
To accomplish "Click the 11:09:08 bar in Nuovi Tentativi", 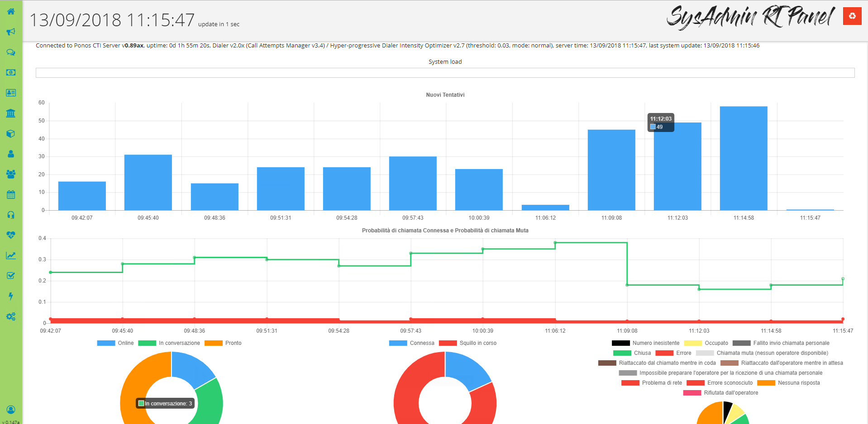I will tap(611, 170).
